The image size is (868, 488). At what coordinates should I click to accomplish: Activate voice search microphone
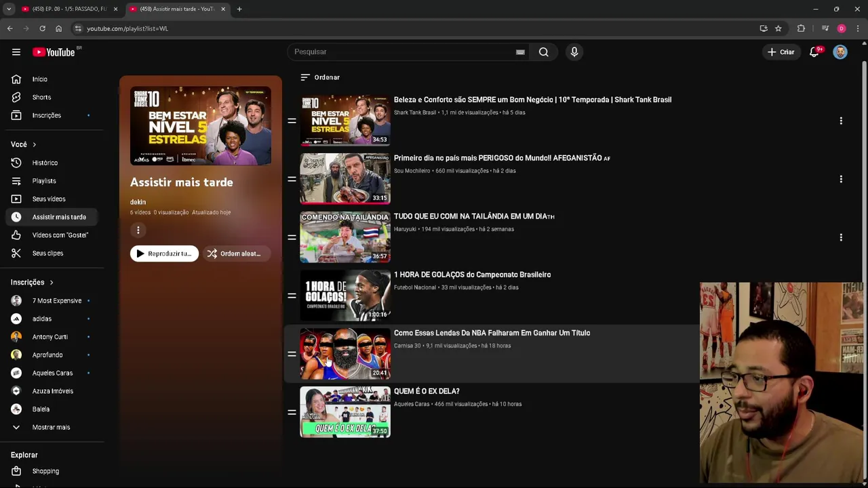[x=574, y=52]
